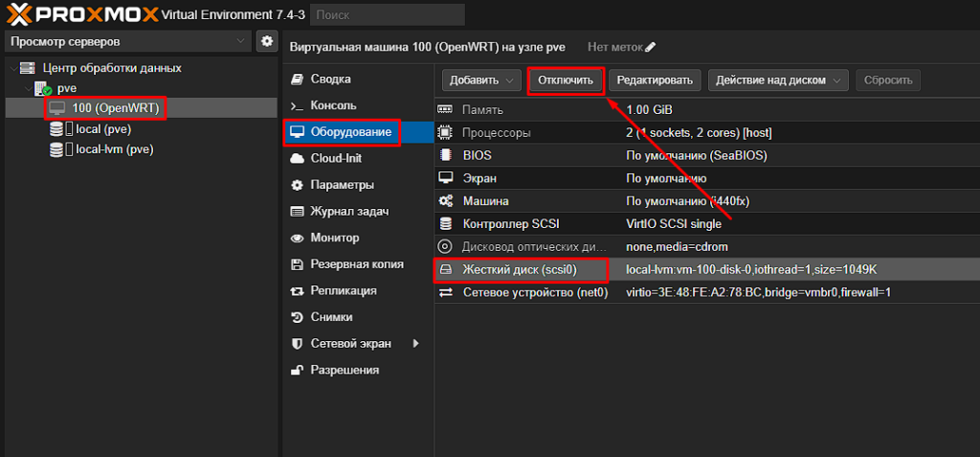980x457 pixels.
Task: Collapse the pve node expander
Action: click(28, 88)
